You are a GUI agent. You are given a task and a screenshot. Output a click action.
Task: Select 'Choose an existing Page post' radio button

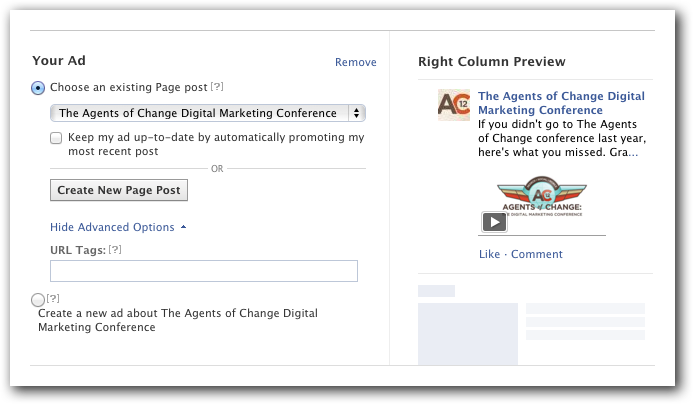coord(38,88)
